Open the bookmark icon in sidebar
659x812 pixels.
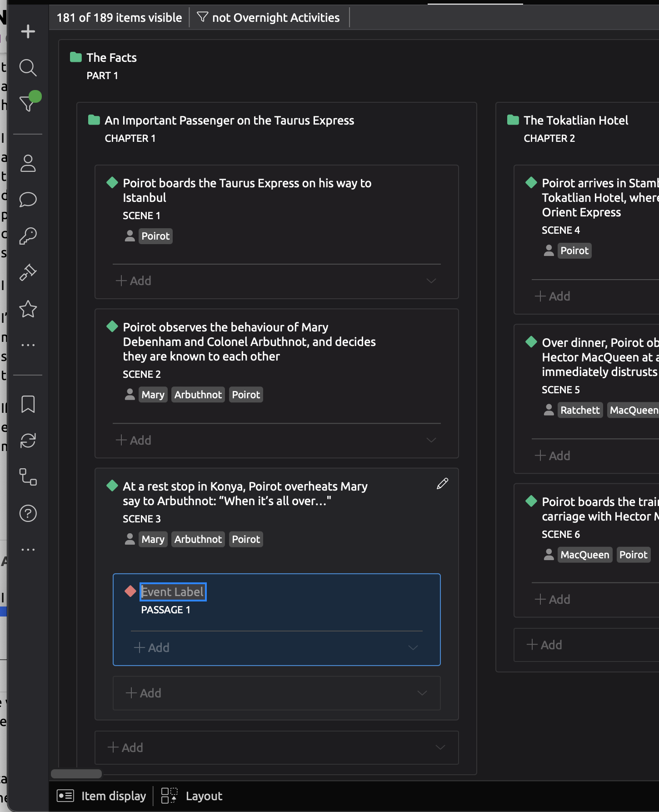pos(28,404)
